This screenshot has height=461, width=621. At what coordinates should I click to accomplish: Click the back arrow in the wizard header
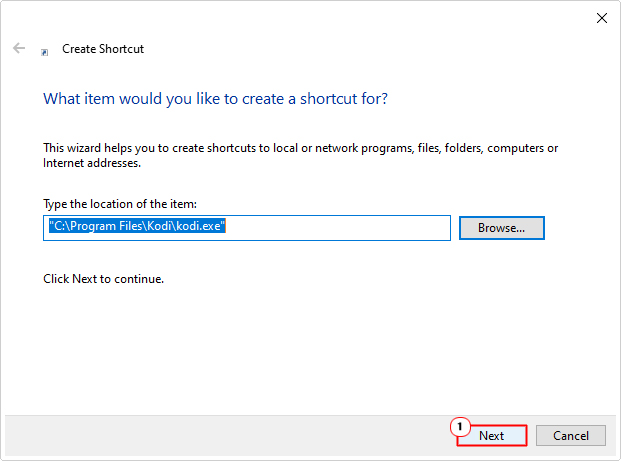19,48
